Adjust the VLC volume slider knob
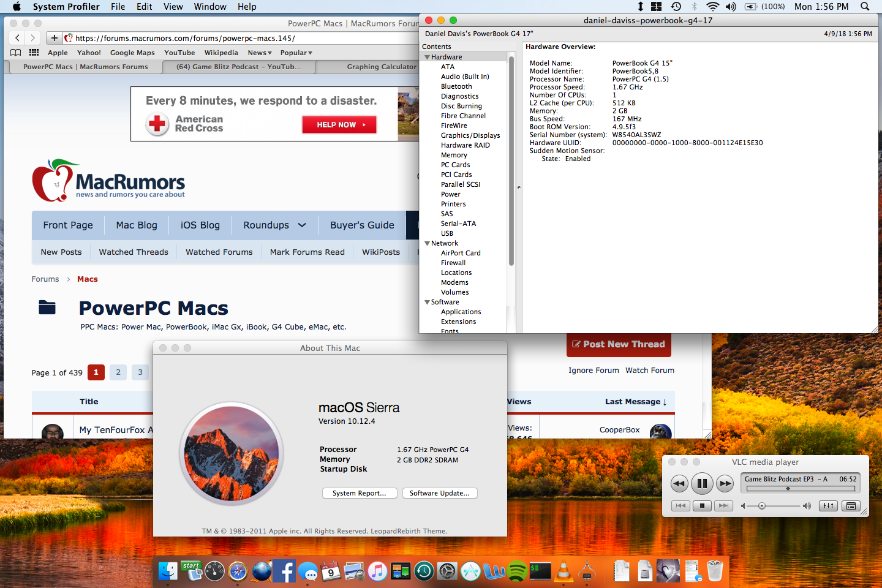882x588 pixels. [x=762, y=506]
